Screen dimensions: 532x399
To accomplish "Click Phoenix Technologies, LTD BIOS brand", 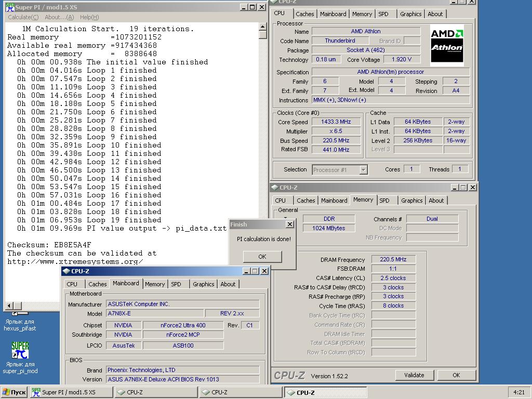I will [x=183, y=370].
